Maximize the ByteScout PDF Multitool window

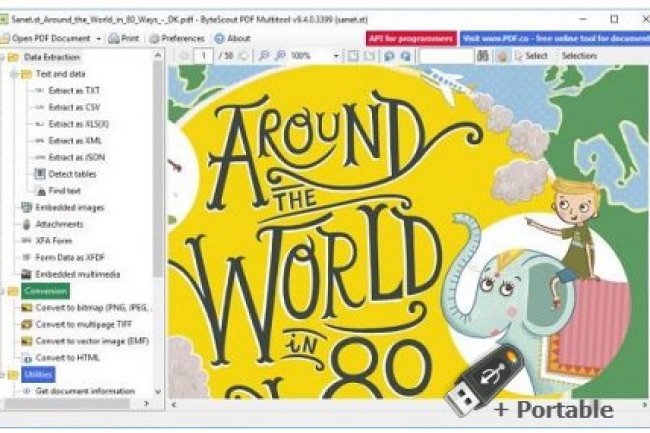point(614,19)
